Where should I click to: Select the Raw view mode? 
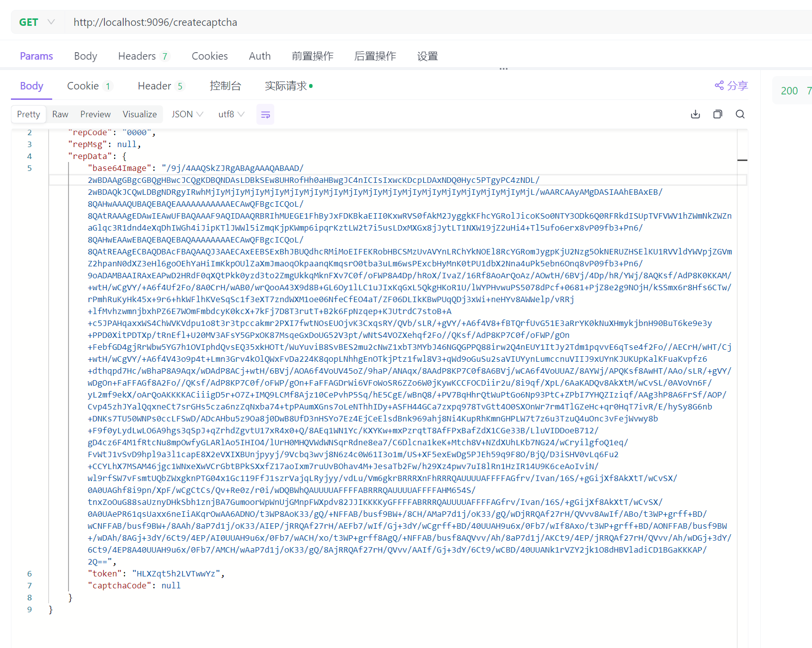click(x=60, y=114)
